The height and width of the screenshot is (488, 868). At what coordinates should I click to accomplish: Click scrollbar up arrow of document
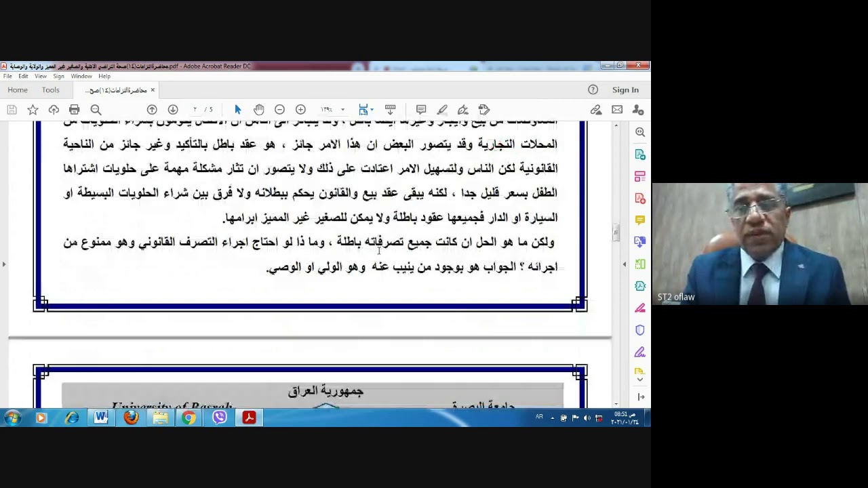coord(616,126)
